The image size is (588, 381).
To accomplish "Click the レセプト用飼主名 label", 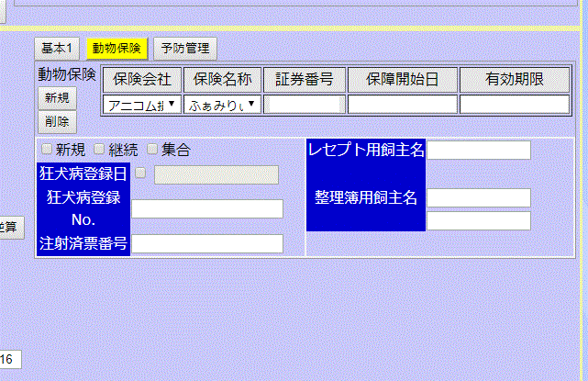I will pyautogui.click(x=366, y=150).
